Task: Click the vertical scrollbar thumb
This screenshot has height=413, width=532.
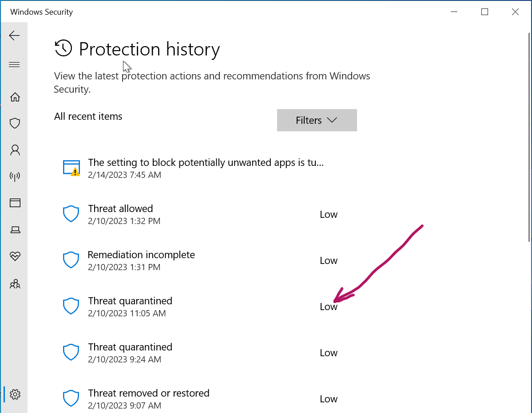Action: tap(529, 138)
